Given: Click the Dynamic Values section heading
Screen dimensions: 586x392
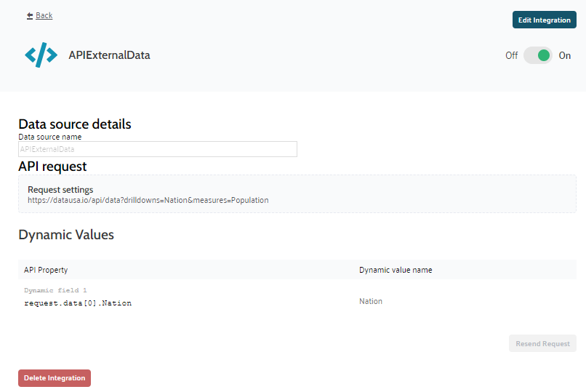Looking at the screenshot, I should pos(66,235).
